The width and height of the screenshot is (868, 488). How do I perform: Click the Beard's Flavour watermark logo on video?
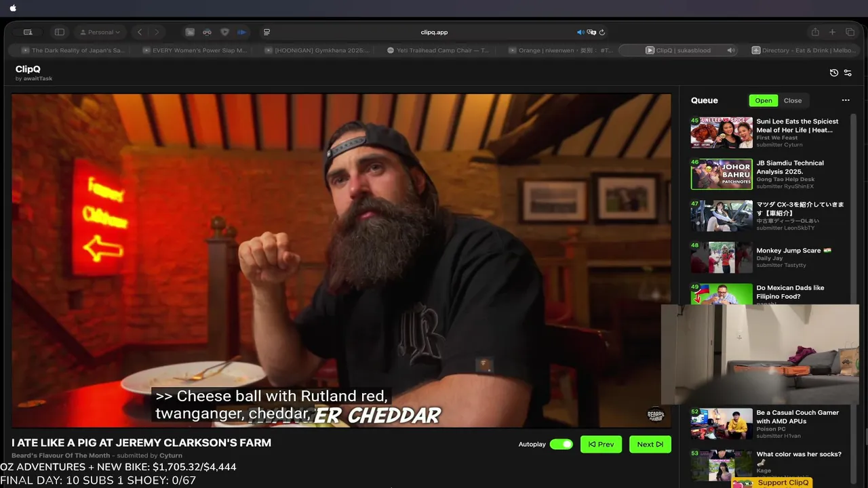point(656,415)
